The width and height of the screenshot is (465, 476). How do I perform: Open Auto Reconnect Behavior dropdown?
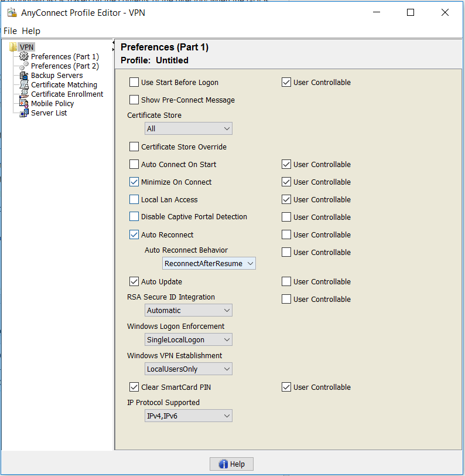(x=209, y=263)
